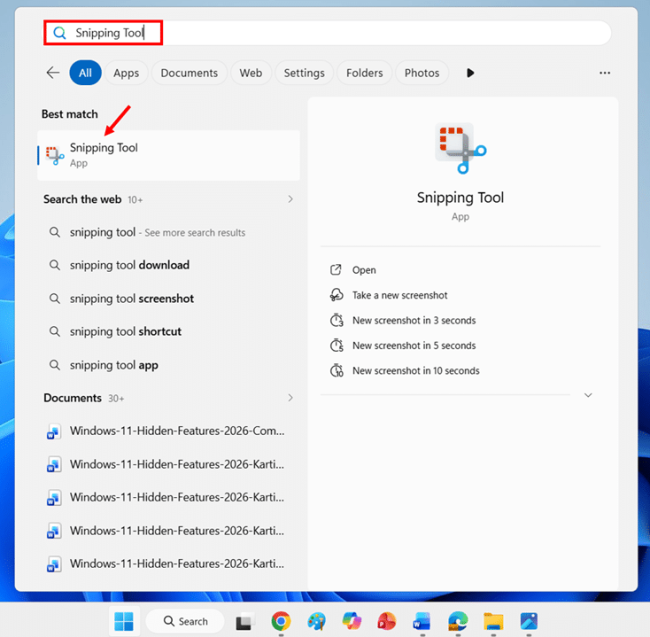Screen dimensions: 650x637
Task: Click the Snipping Tool title in preview pane
Action: click(460, 197)
